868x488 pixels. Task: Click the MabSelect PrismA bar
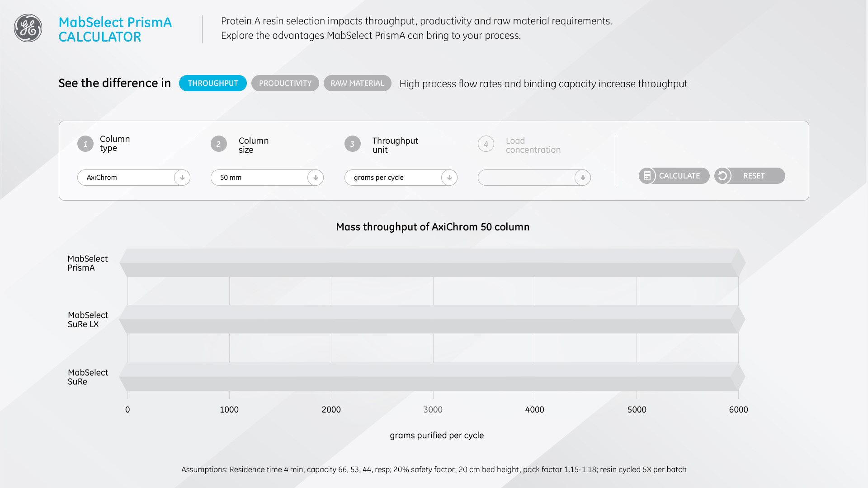432,263
